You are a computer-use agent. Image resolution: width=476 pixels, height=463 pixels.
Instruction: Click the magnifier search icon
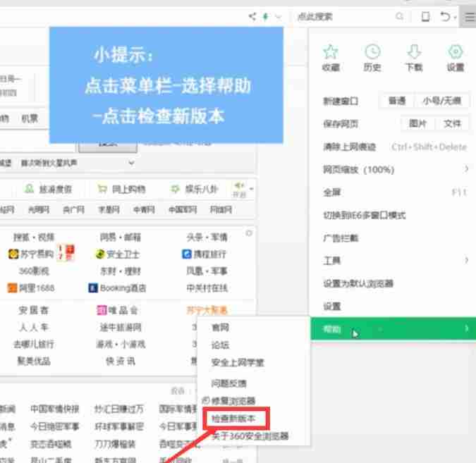(400, 16)
